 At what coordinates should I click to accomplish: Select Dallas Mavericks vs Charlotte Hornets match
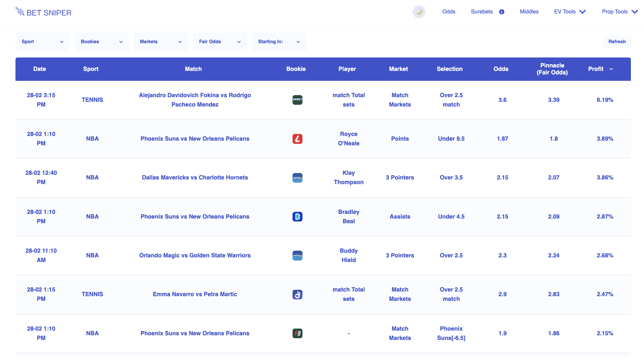point(195,177)
